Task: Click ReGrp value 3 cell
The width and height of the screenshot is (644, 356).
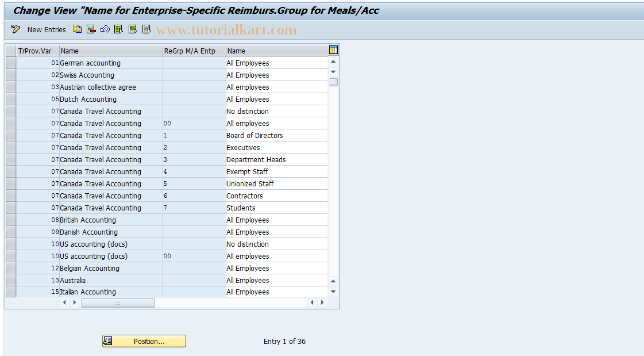Action: (x=194, y=159)
